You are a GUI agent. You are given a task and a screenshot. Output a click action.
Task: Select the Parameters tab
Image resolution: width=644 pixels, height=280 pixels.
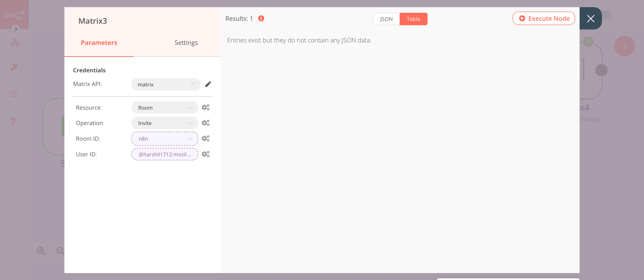coord(99,42)
